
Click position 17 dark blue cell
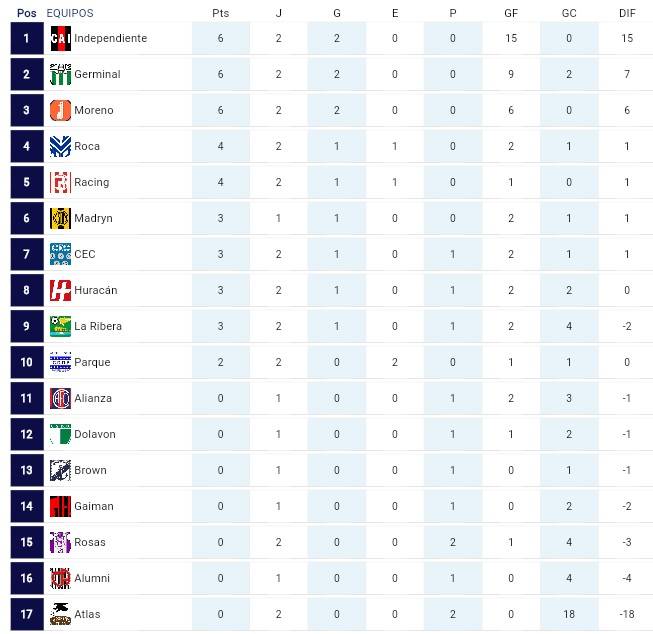(x=27, y=614)
